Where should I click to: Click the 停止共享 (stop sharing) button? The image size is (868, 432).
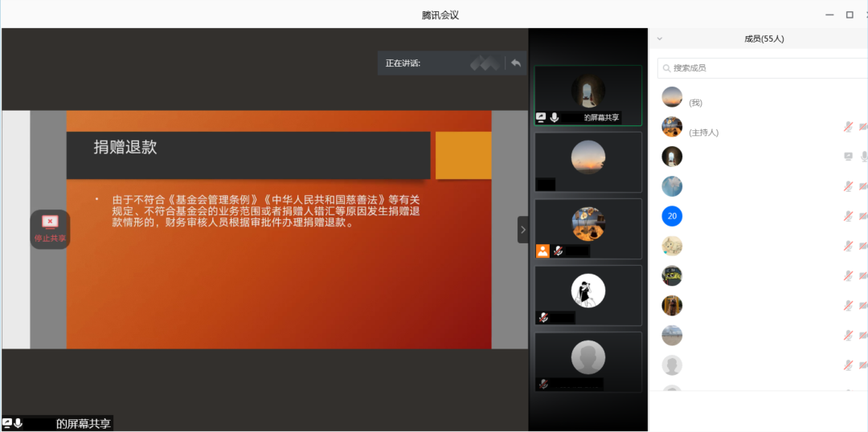[x=50, y=229]
